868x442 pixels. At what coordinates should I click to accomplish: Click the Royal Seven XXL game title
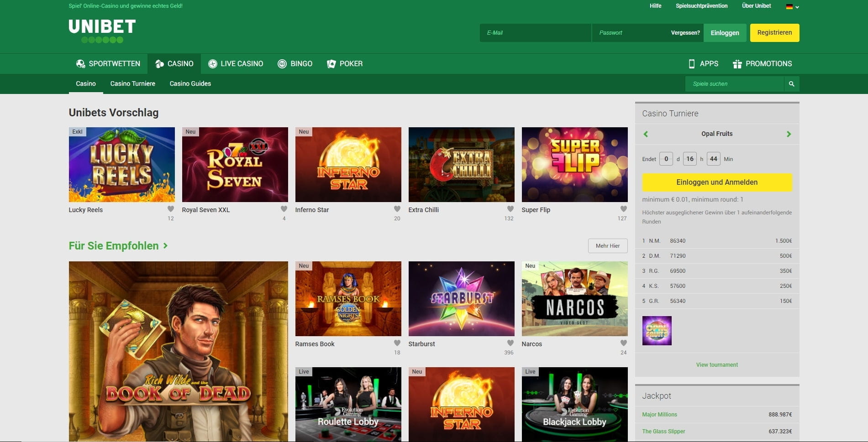pyautogui.click(x=206, y=210)
